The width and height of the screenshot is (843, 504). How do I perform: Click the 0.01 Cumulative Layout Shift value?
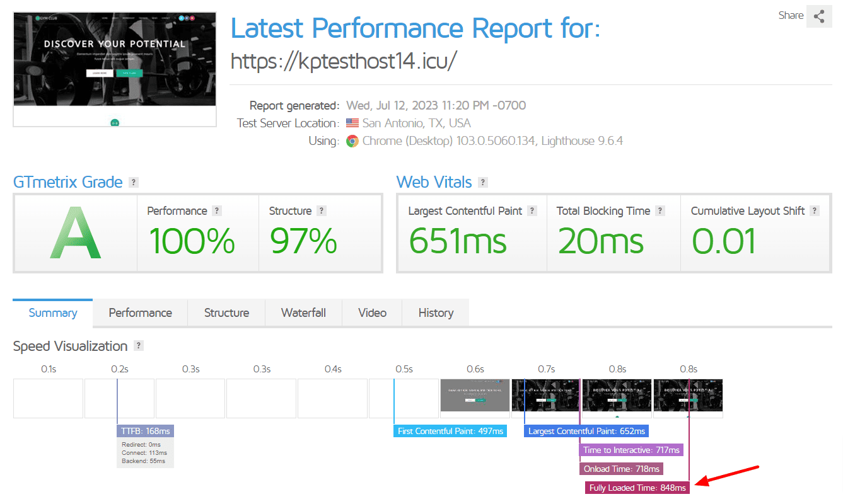[x=724, y=241]
